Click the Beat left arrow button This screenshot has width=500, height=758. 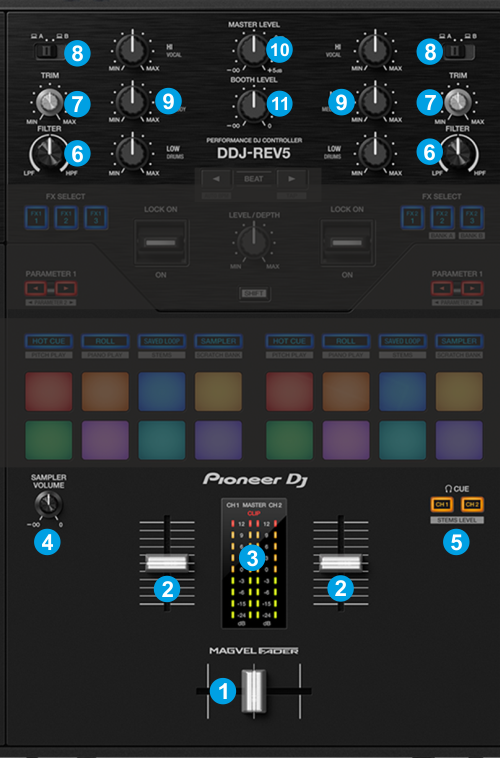[216, 178]
